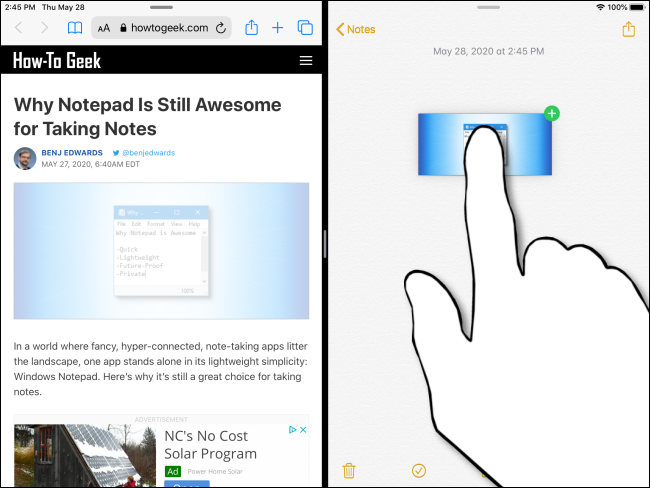Tap Safari window top grabber handle

[x=161, y=7]
